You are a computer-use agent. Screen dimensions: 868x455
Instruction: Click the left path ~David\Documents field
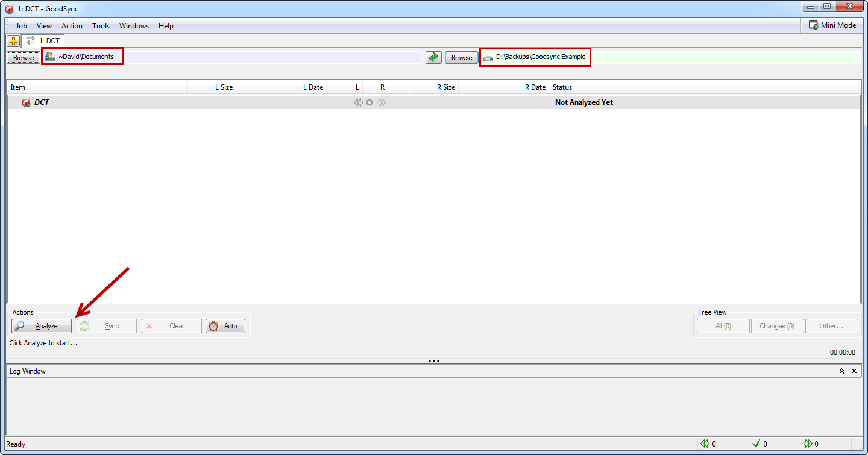(x=232, y=57)
